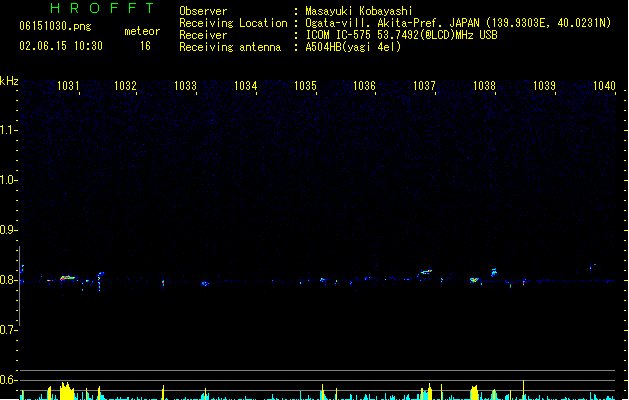
Task: Click the meteor echo before the 1037 mark
Action: 425,272
